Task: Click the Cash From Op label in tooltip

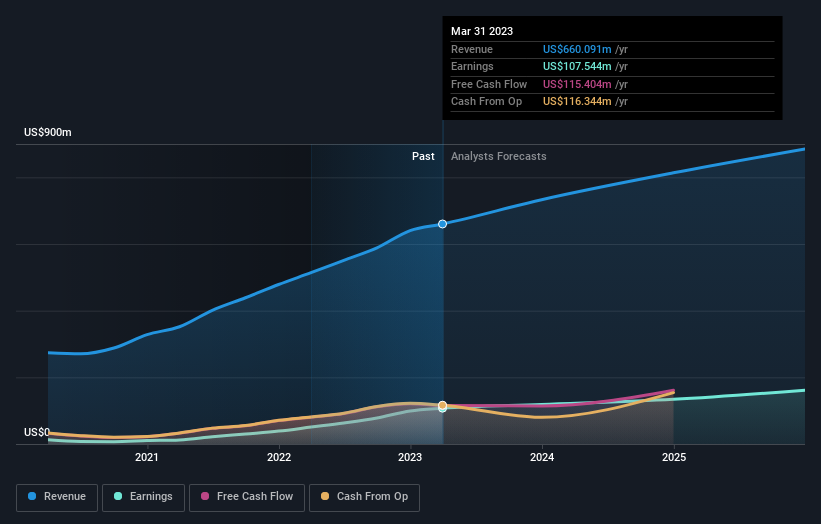Action: [486, 102]
